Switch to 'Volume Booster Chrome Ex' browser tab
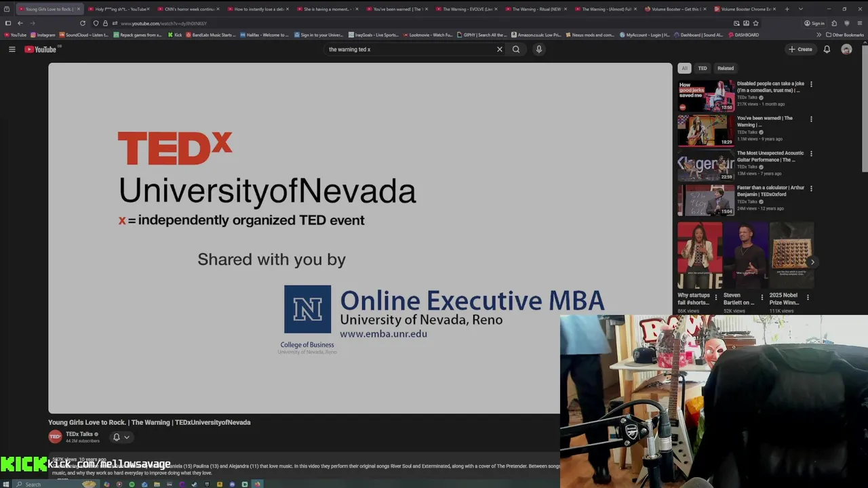This screenshot has width=868, height=488. tap(746, 9)
